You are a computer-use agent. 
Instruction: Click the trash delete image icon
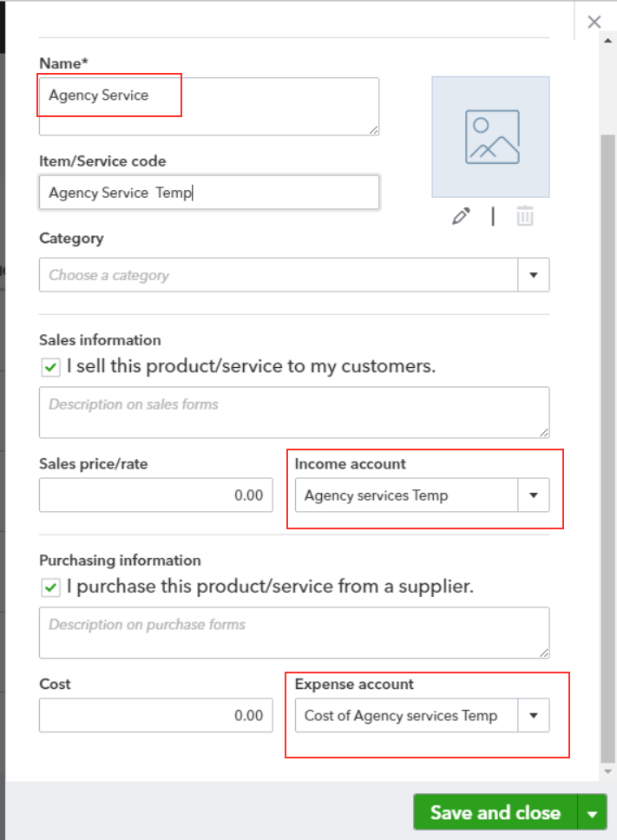(x=525, y=216)
